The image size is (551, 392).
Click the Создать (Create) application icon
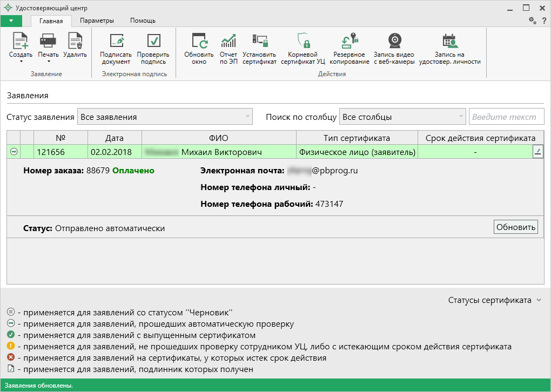(x=21, y=42)
